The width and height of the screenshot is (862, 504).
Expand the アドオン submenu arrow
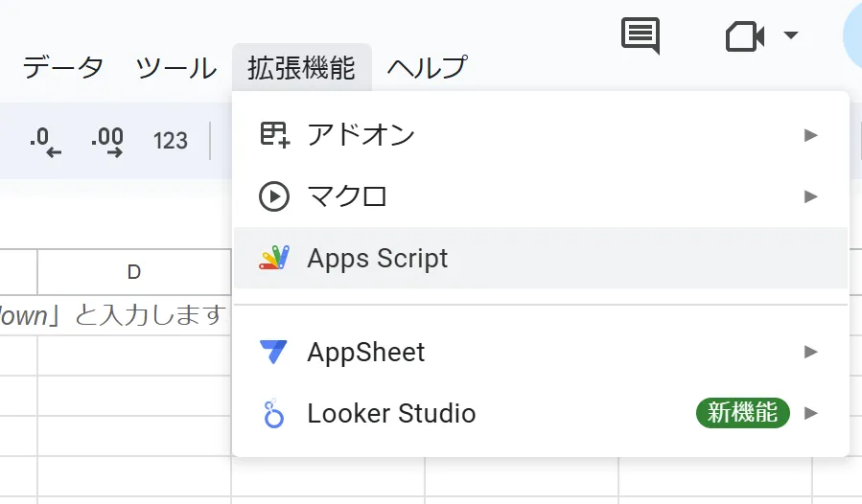[810, 135]
